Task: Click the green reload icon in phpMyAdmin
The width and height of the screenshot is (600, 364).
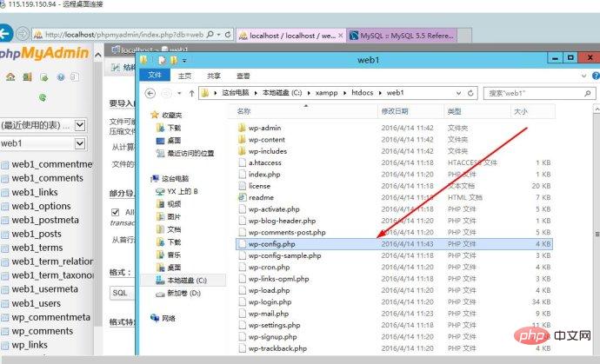Action: pos(42,97)
